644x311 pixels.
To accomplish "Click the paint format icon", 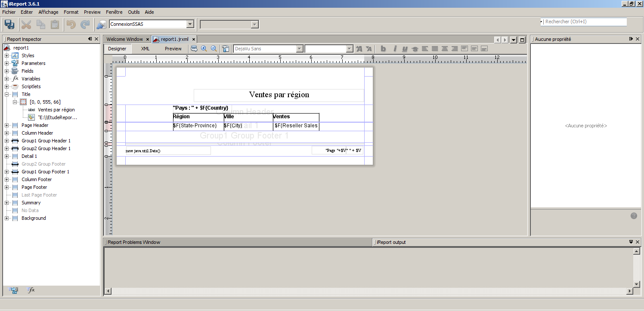I will (226, 49).
